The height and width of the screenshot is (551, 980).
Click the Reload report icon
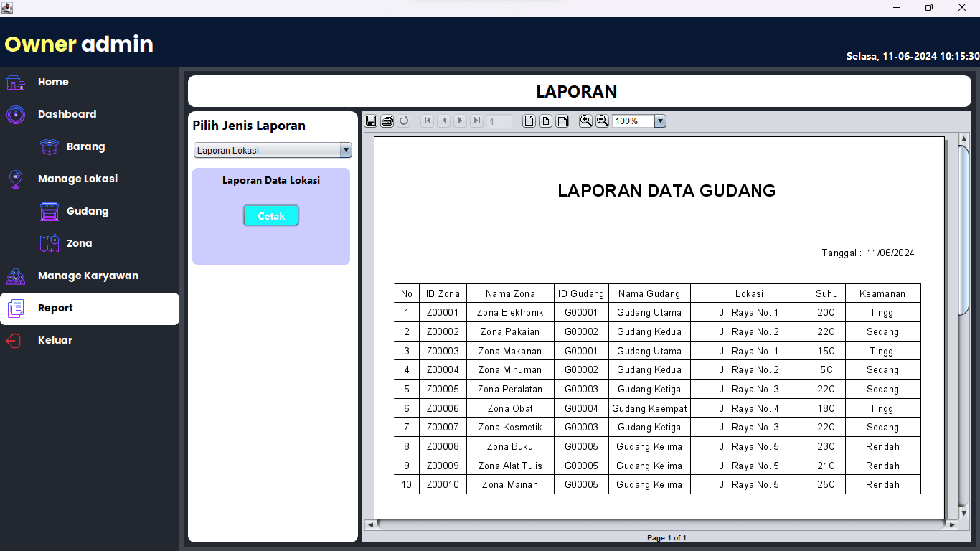click(404, 121)
